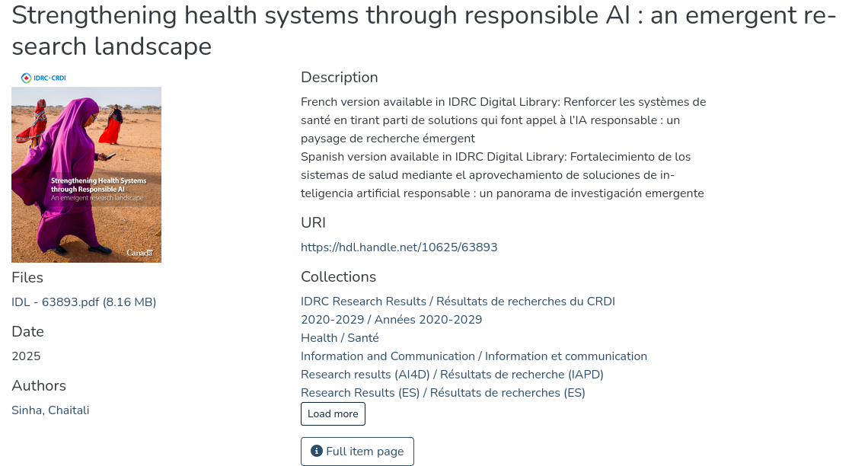The height and width of the screenshot is (466, 868).
Task: Open the 2020-2029 / Années collection
Action: click(x=391, y=320)
